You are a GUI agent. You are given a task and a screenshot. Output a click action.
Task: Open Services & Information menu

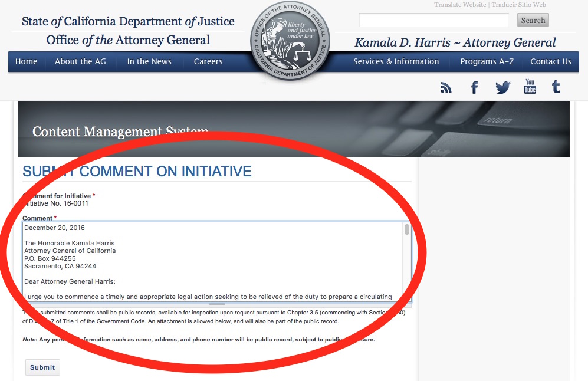396,61
